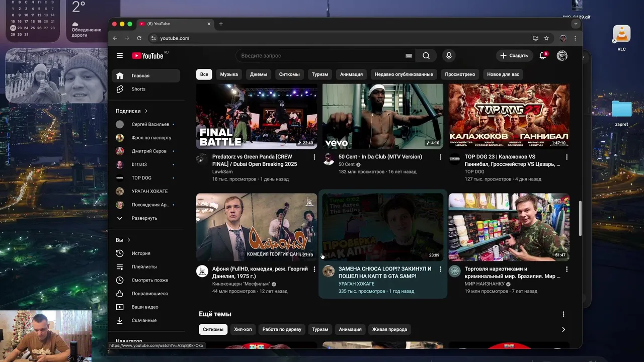Screen dimensions: 644x362
Task: Select the Музыка filter chip
Action: 229,74
